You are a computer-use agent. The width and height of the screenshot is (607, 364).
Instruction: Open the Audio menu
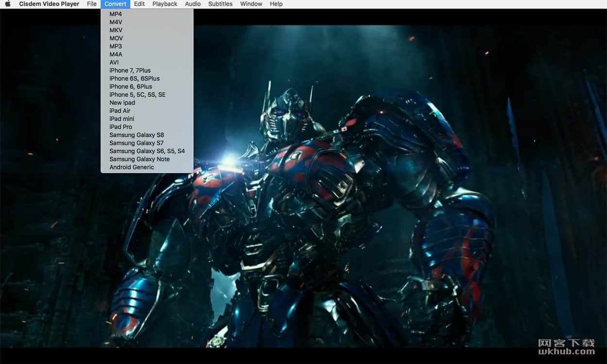tap(193, 4)
